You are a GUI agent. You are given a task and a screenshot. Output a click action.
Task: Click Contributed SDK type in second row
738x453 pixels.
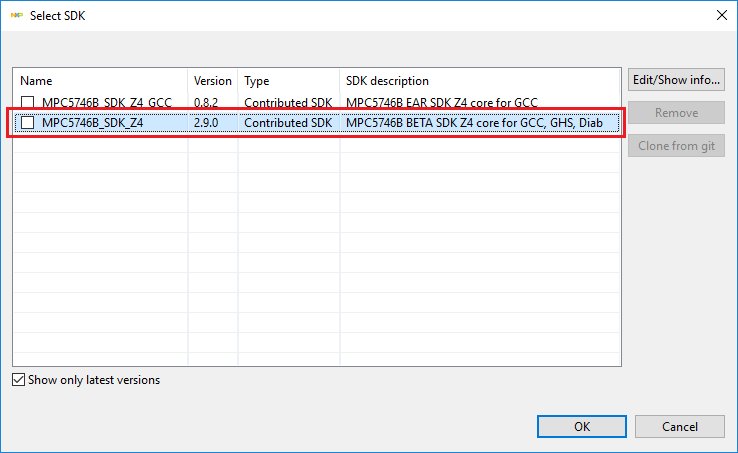click(288, 123)
